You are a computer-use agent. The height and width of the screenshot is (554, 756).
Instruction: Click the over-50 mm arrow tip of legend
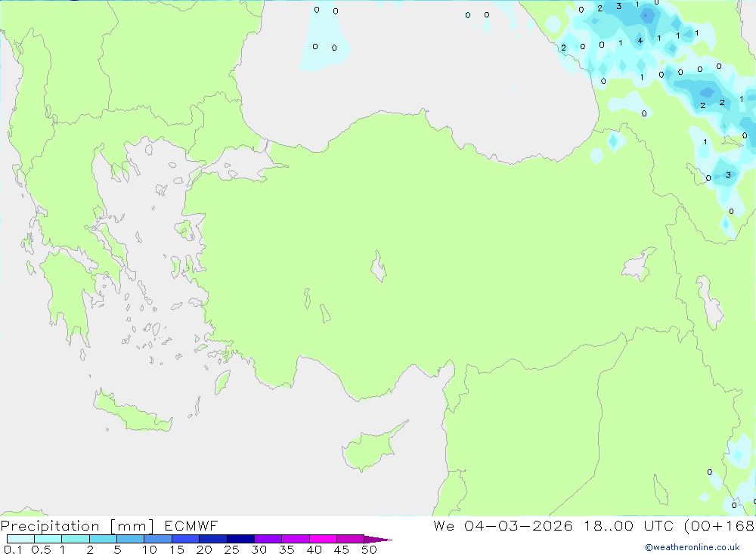tap(378, 539)
